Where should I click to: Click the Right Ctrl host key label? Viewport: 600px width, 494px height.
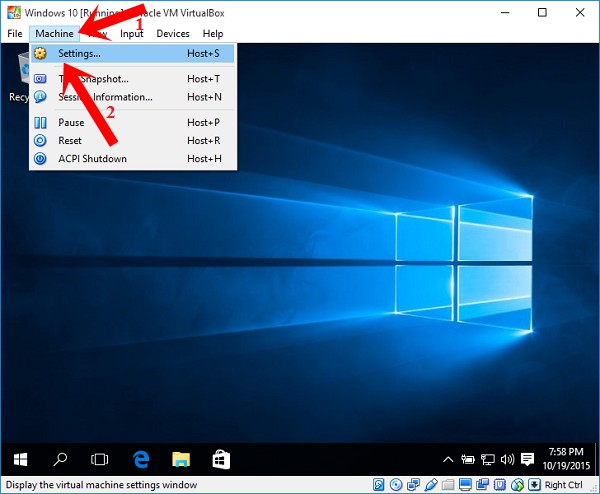pos(564,485)
